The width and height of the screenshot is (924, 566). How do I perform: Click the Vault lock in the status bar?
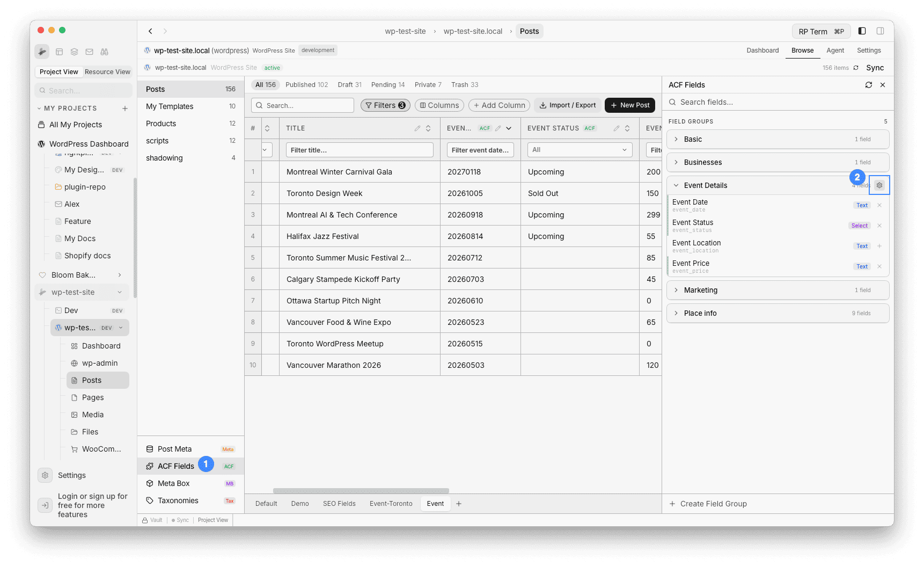tap(152, 520)
